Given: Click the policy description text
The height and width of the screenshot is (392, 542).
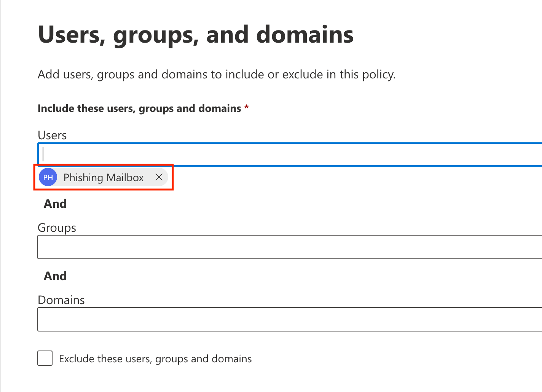Looking at the screenshot, I should point(216,74).
